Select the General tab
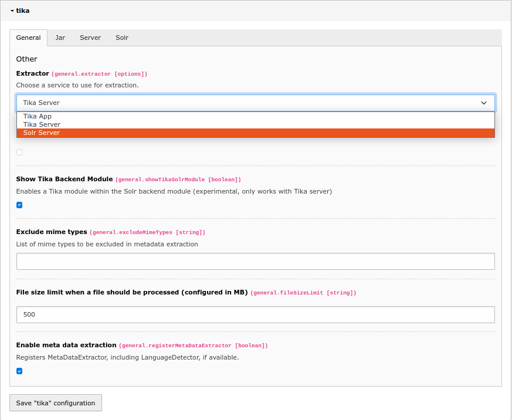Viewport: 512px width, 420px height. pos(28,38)
